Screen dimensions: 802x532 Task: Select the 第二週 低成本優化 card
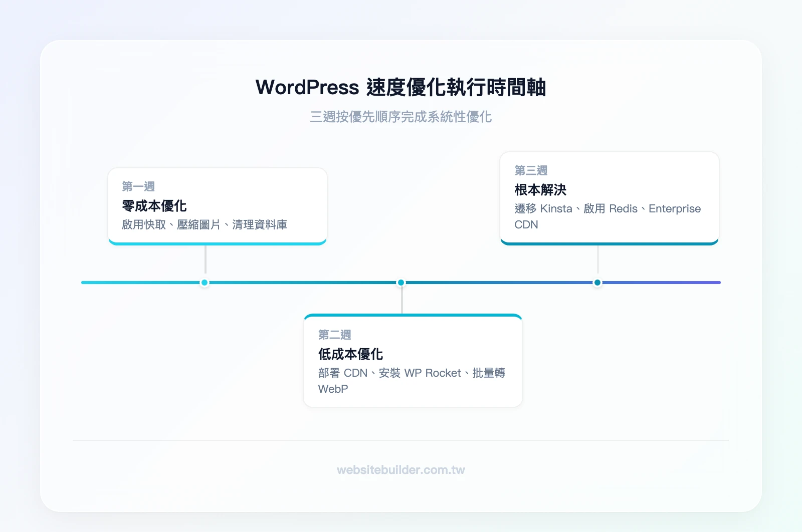[412, 360]
